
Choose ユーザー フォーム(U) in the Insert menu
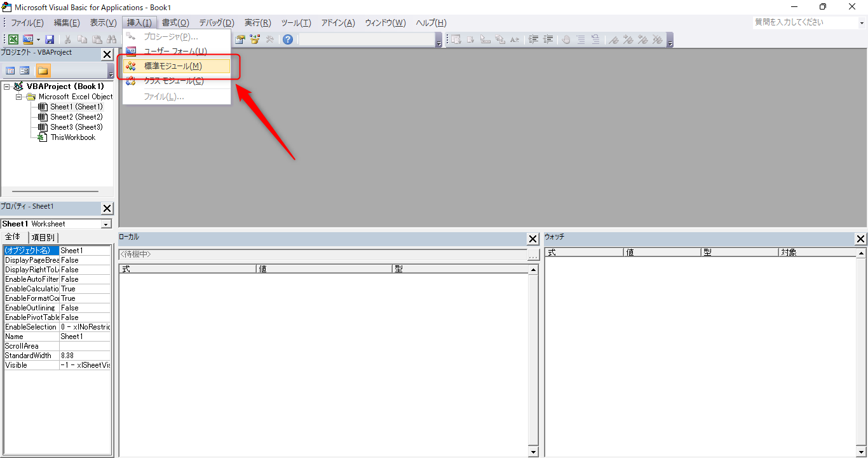click(175, 51)
